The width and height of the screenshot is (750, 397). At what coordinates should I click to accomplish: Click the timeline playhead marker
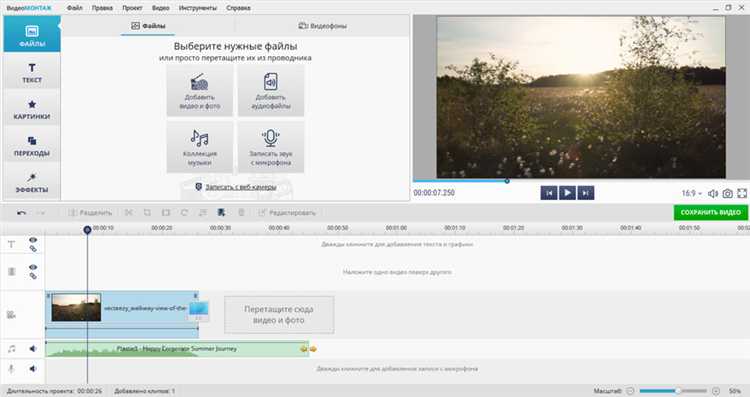click(x=88, y=230)
